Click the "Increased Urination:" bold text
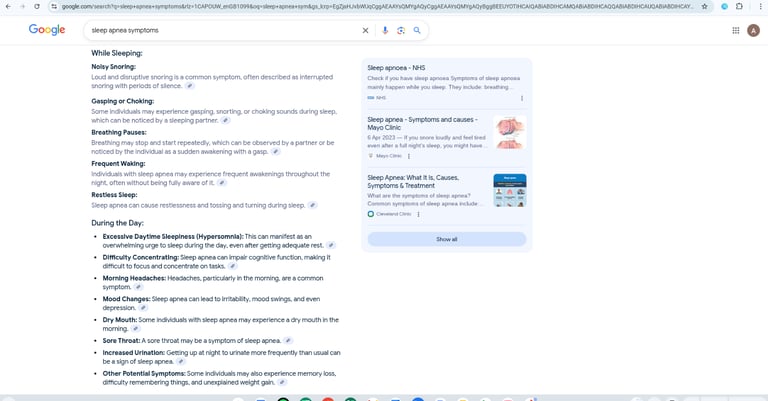Viewport: 768px width, 401px height. [x=134, y=353]
